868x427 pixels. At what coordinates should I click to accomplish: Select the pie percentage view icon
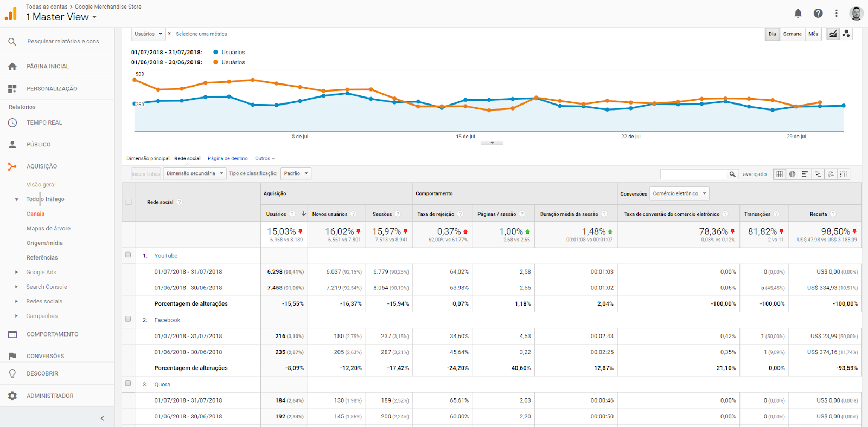[793, 174]
